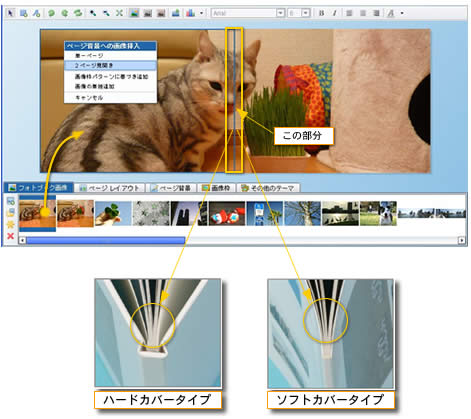Click the horizontal thumbnail scrollbar thumb
The height and width of the screenshot is (419, 471).
[106, 240]
